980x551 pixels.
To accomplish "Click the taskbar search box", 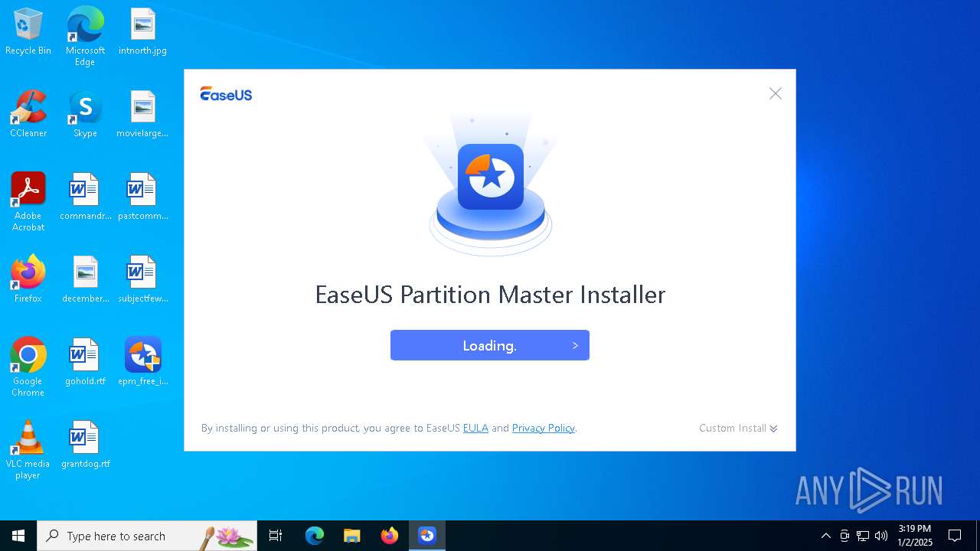I will coord(147,536).
